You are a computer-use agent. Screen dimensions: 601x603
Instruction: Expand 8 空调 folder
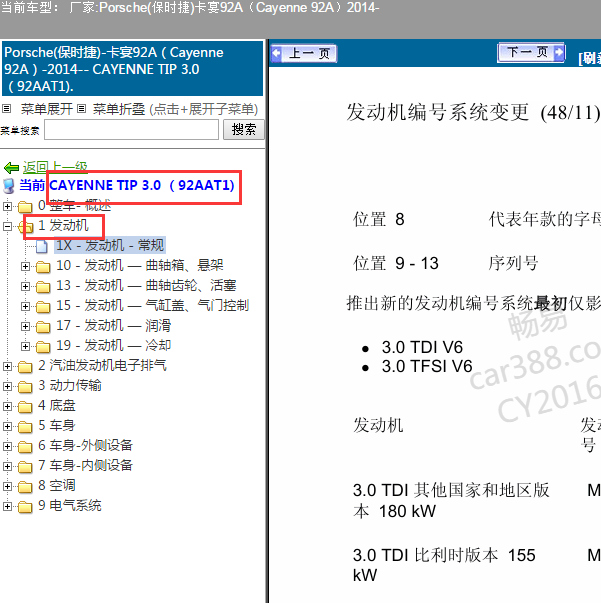pos(7,486)
